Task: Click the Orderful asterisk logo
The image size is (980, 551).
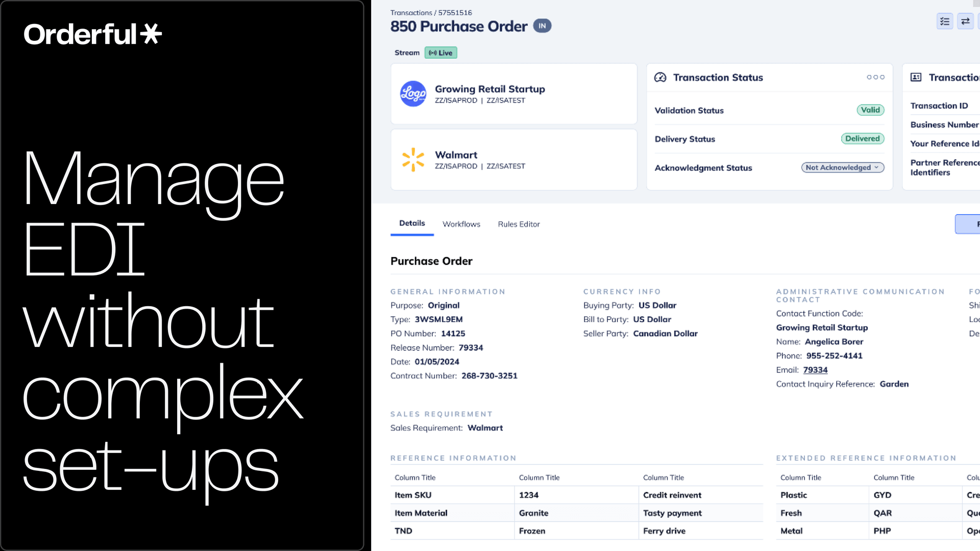Action: click(151, 34)
